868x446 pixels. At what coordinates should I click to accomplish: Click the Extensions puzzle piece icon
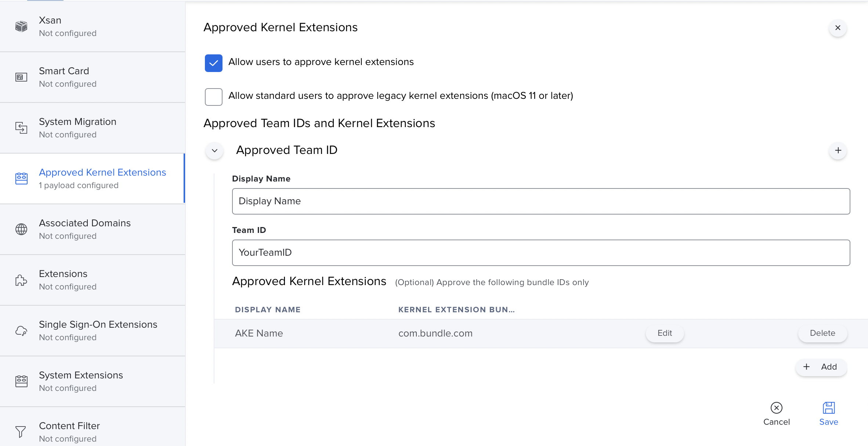pos(21,280)
